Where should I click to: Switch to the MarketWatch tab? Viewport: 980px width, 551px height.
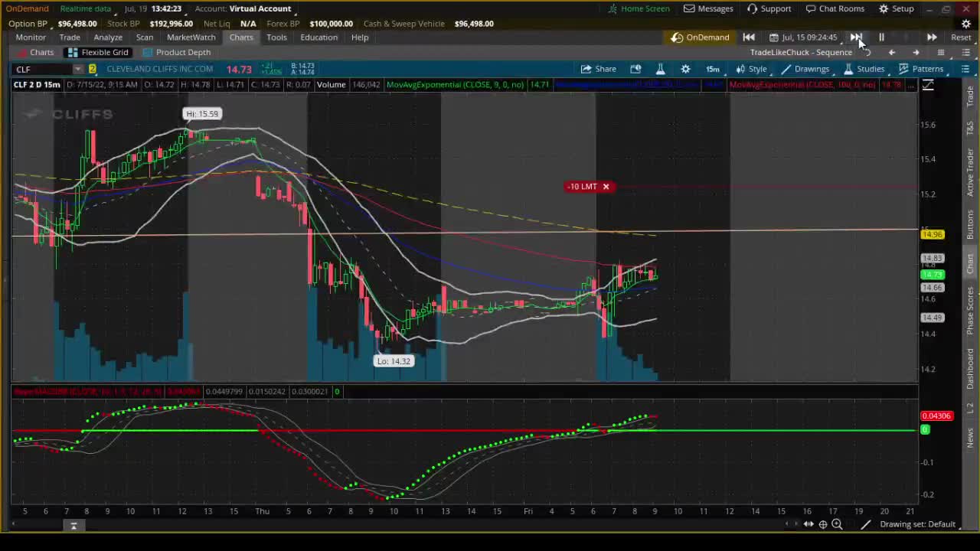(191, 37)
